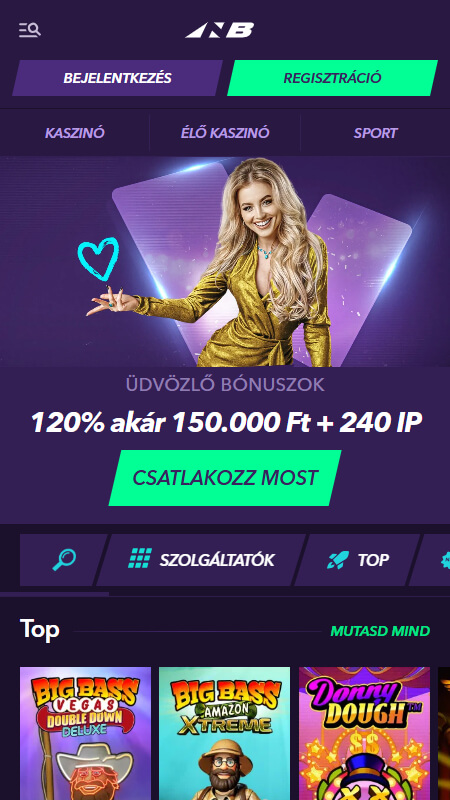Switch to the Élő Kaszinó tab
The height and width of the screenshot is (800, 450).
[x=224, y=133]
